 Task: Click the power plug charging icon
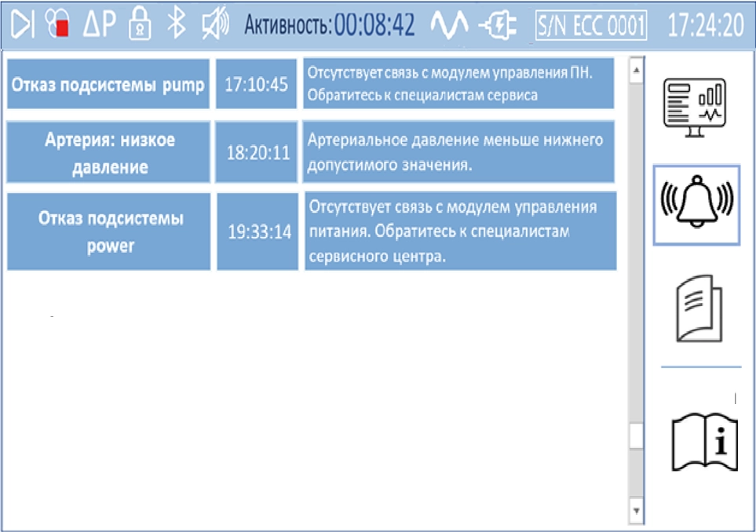click(x=499, y=25)
